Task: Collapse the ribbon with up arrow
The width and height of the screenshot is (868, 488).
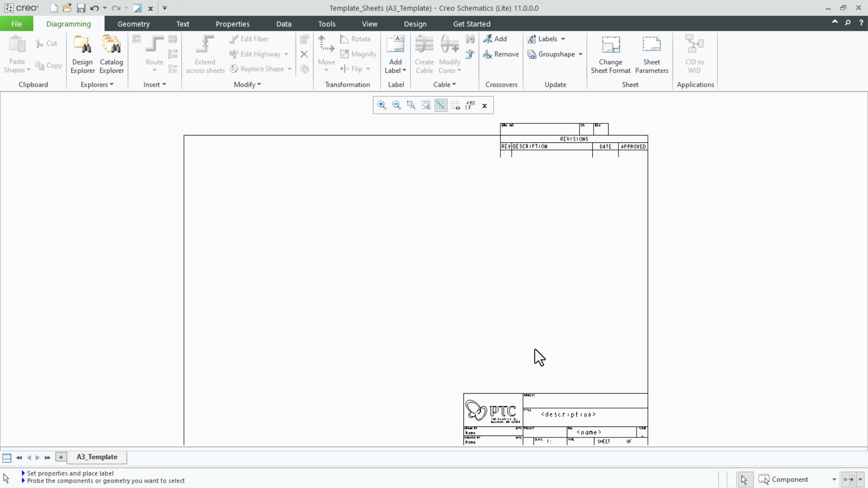Action: pyautogui.click(x=835, y=22)
